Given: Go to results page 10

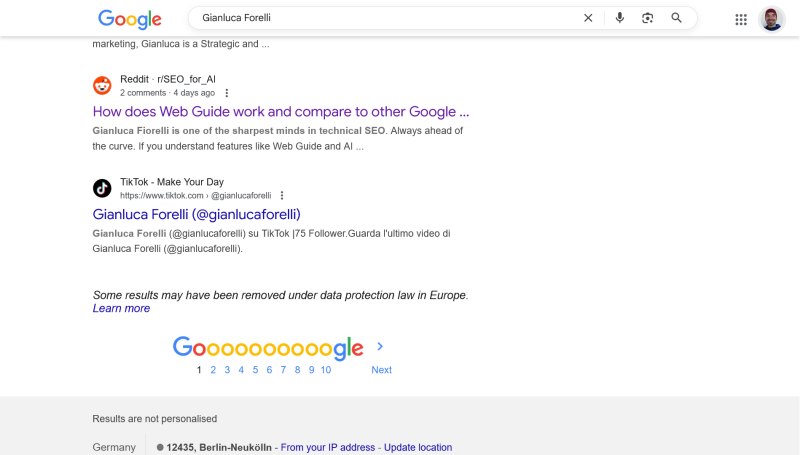Looking at the screenshot, I should (325, 370).
